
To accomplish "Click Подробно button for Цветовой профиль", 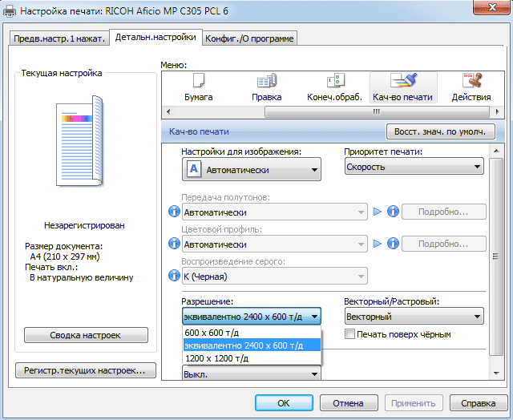I will [x=443, y=244].
